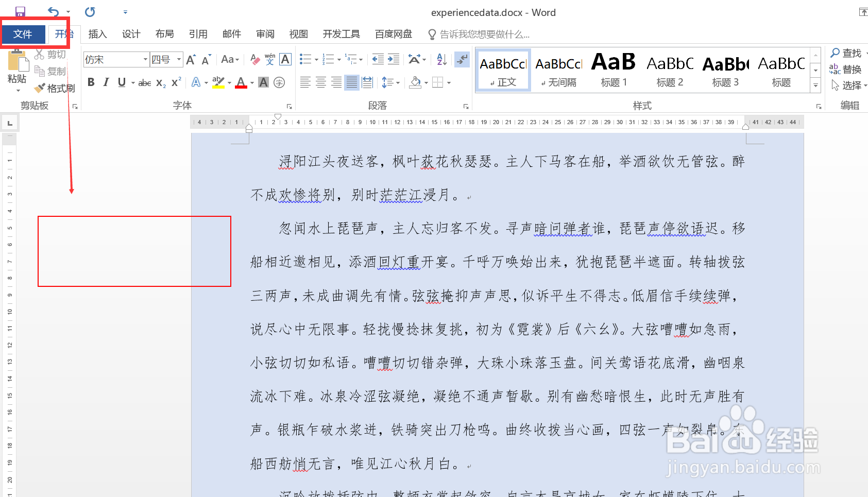The height and width of the screenshot is (497, 868).
Task: Toggle Underline formatting
Action: click(x=122, y=82)
